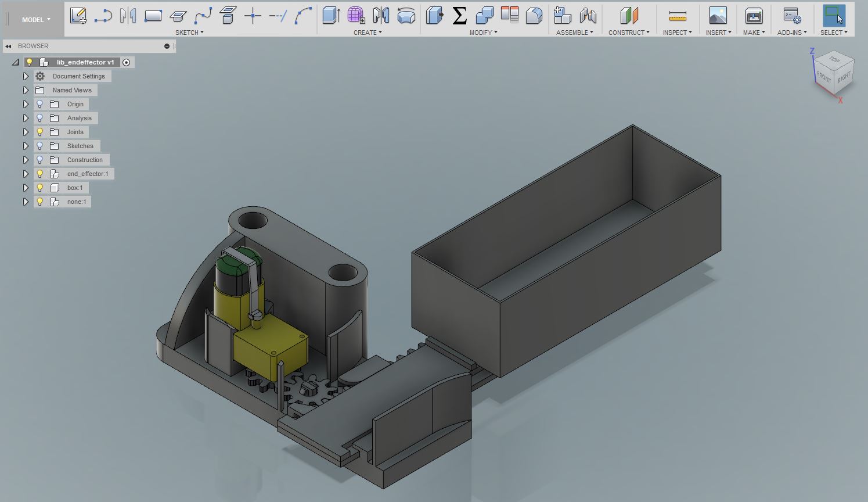Click the red-topped panels icon in Modify
This screenshot has width=868, height=502.
(x=509, y=16)
